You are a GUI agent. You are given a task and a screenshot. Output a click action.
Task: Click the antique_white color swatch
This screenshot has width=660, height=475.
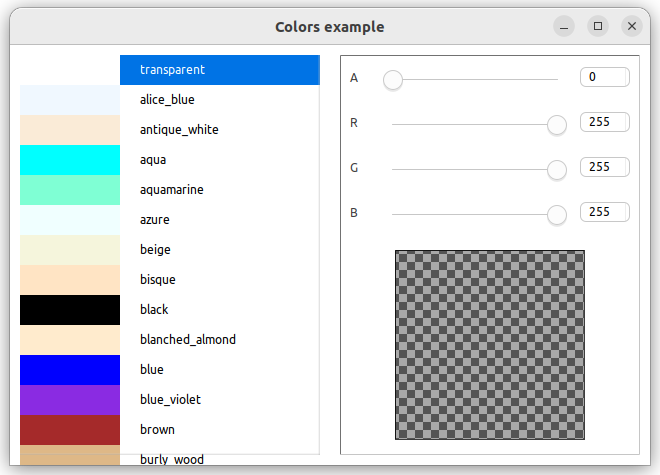tap(70, 130)
